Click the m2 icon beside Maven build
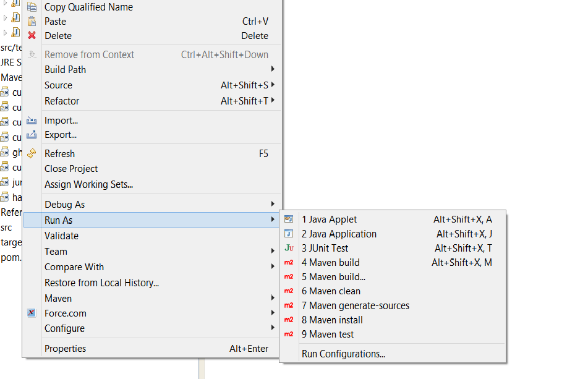The width and height of the screenshot is (588, 379). click(x=288, y=262)
